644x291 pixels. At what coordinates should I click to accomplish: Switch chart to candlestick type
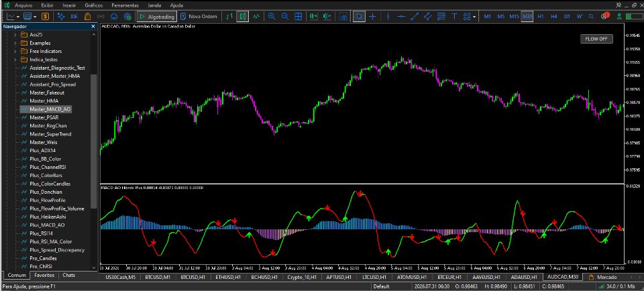243,16
